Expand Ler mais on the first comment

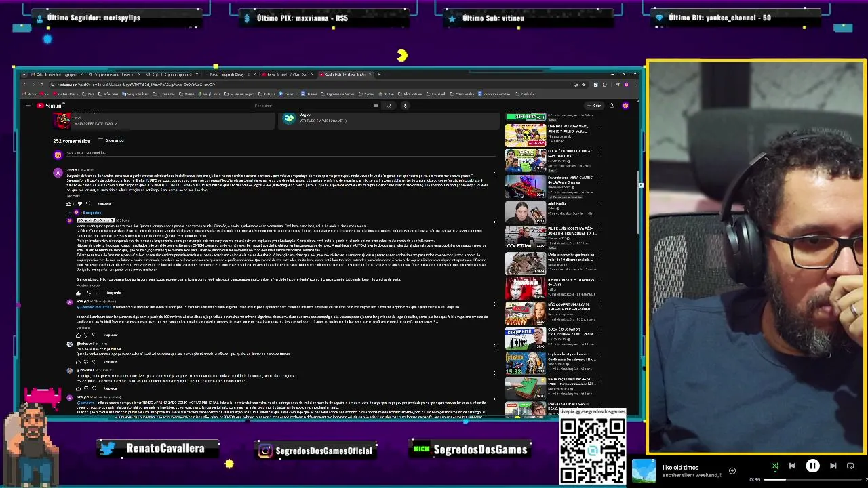tap(73, 196)
